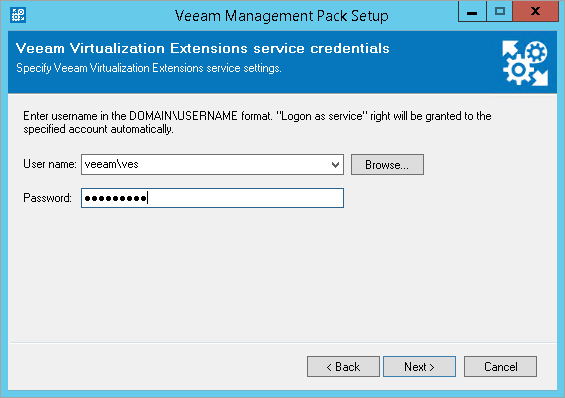Click the Browse... button
This screenshot has height=398, width=565.
(387, 165)
